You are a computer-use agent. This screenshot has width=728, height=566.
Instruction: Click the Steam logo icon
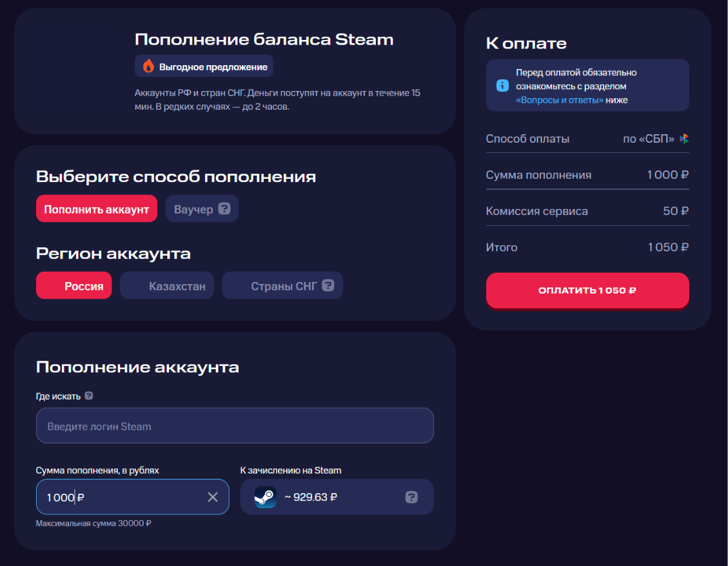(265, 497)
